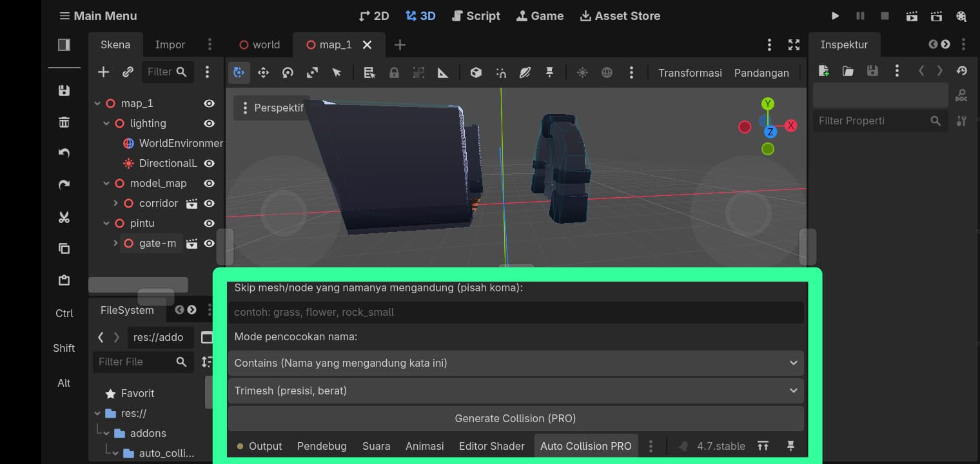Toggle visibility of the pintu node
Image resolution: width=980 pixels, height=464 pixels.
(x=209, y=223)
